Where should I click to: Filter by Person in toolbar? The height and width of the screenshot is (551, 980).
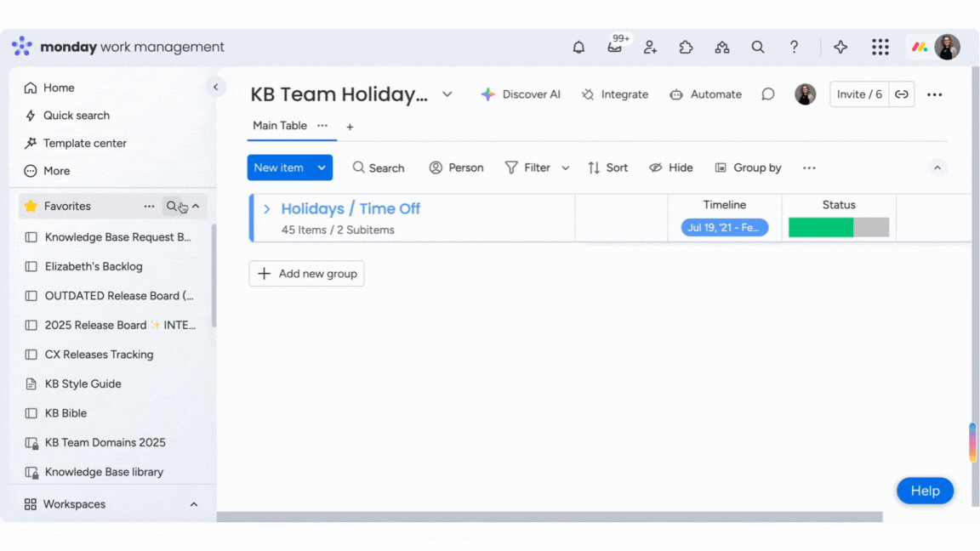click(x=456, y=168)
